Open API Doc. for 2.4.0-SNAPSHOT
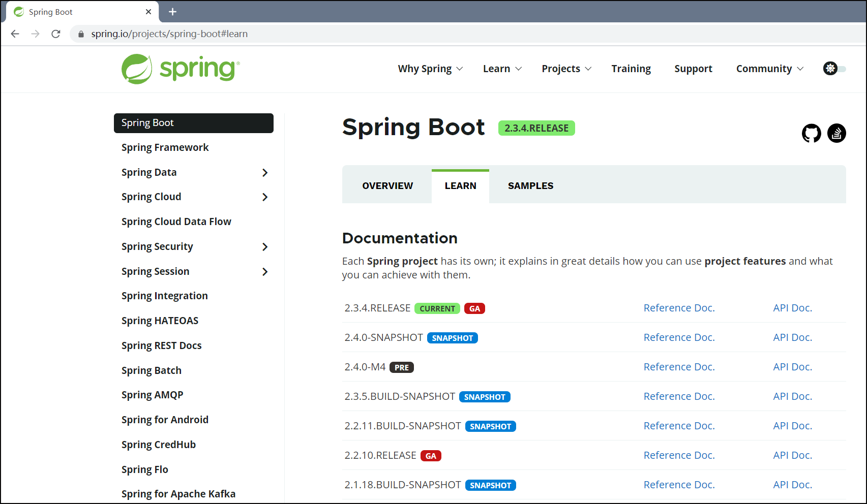This screenshot has height=504, width=867. pyautogui.click(x=793, y=337)
